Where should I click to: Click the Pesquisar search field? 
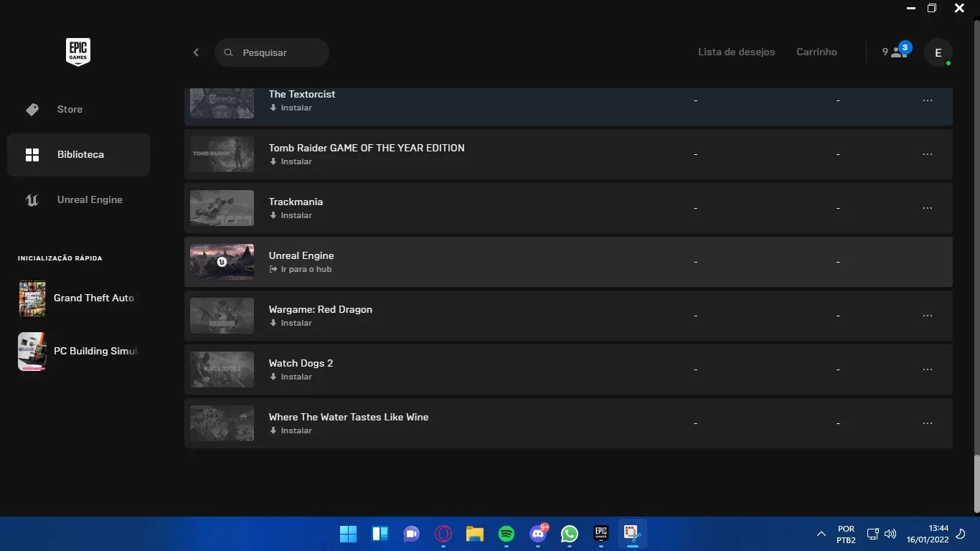tap(272, 52)
